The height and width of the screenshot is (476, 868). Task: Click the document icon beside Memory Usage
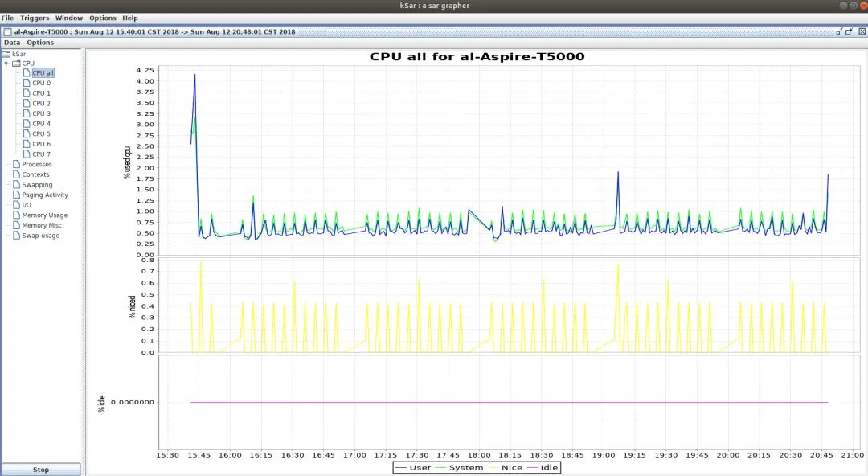pyautogui.click(x=16, y=215)
